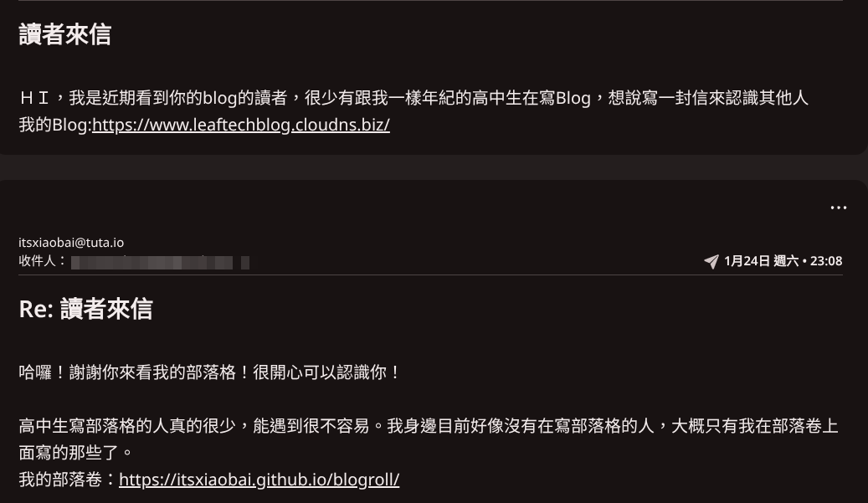Open the leaftechblog.cloudns.biz link
Viewport: 868px width, 503px height.
tap(241, 125)
